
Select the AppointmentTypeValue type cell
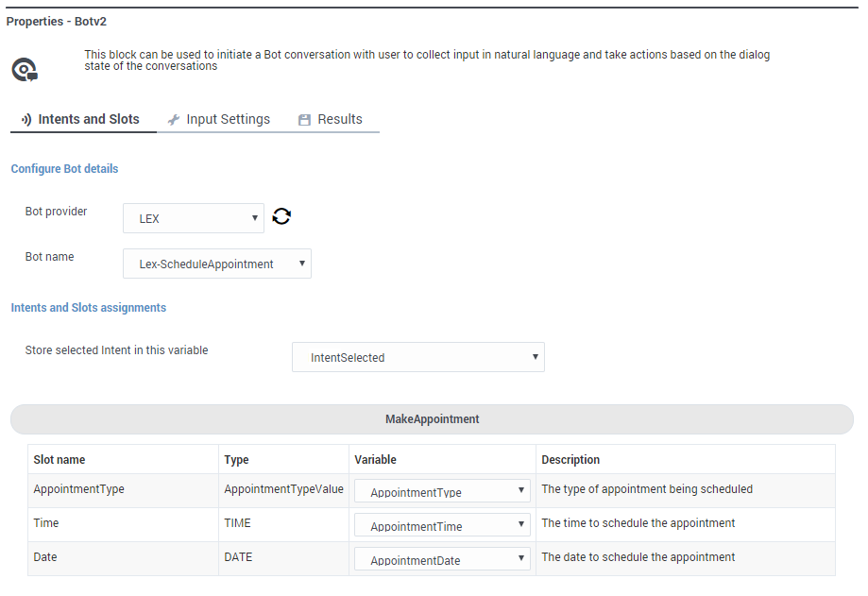(283, 489)
